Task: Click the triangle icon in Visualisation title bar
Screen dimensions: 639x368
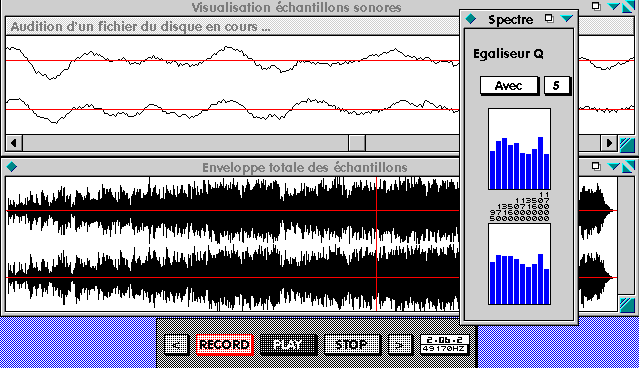Action: pos(613,7)
